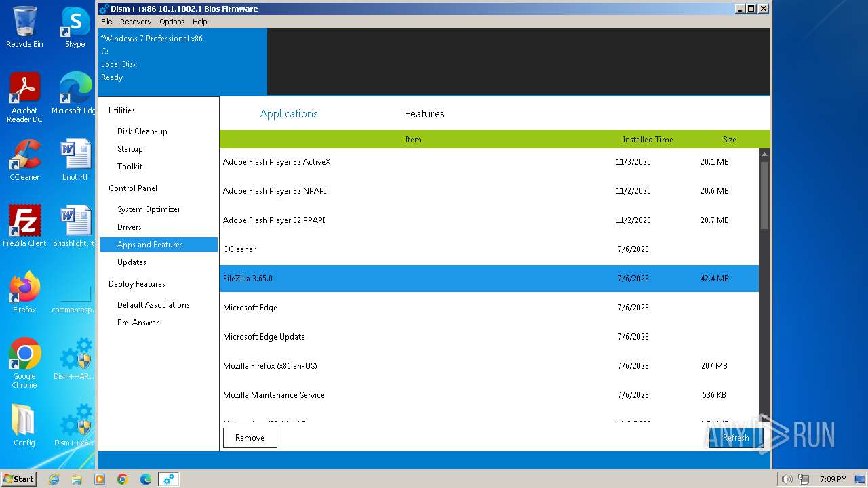Select FileZilla 3.65.0 row
Image resolution: width=868 pixels, height=488 pixels.
click(489, 279)
